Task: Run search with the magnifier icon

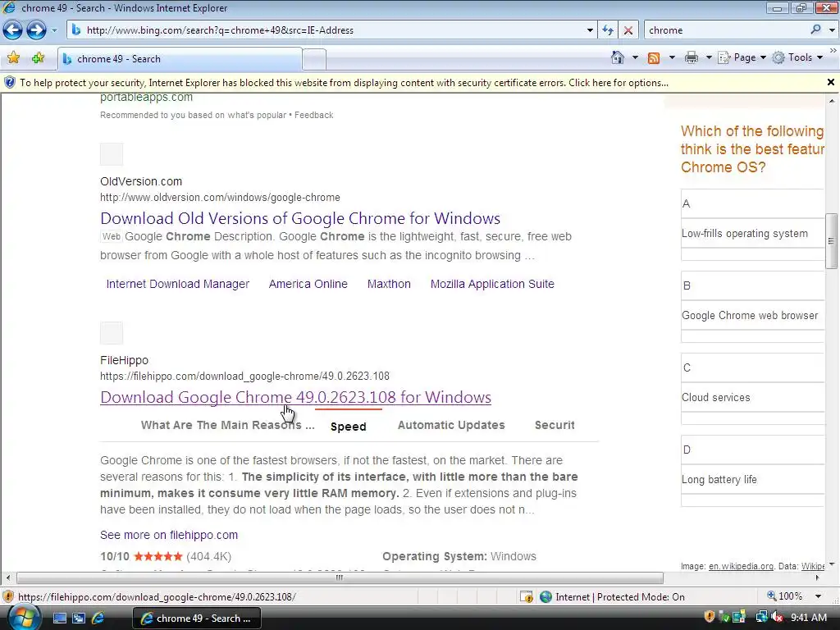Action: [816, 30]
